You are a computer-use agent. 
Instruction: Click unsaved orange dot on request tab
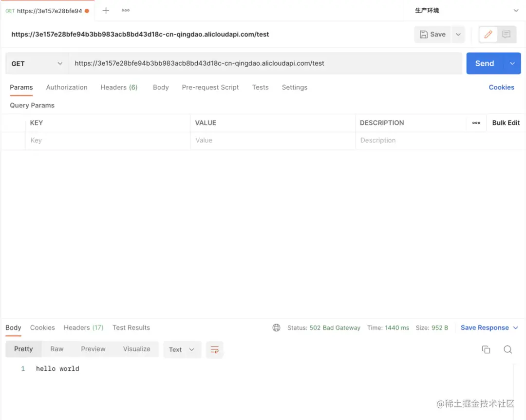tap(87, 11)
